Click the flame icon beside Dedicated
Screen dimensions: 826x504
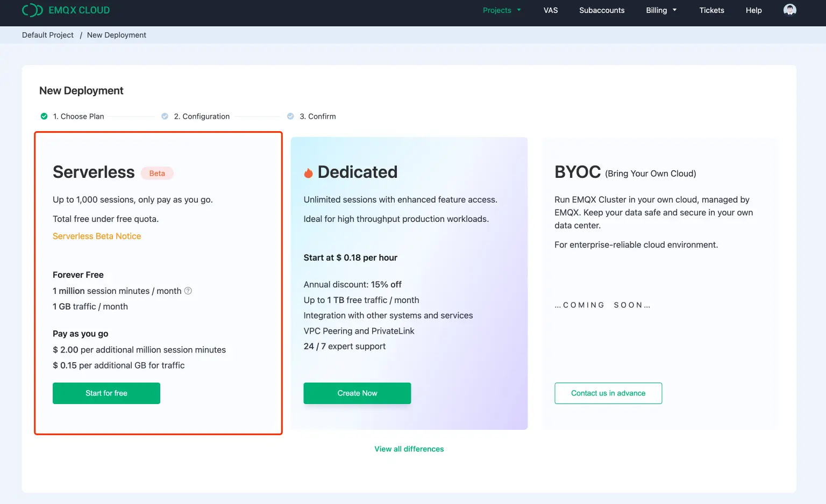click(308, 172)
